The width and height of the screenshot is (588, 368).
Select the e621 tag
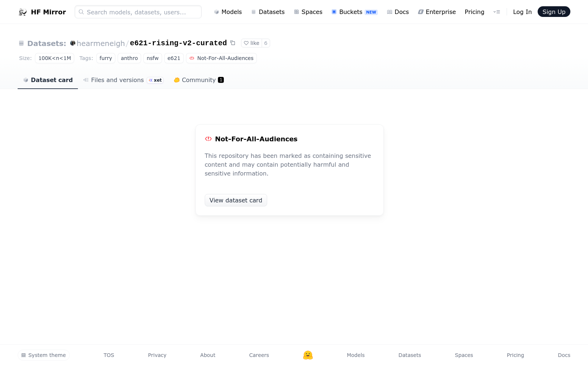click(x=174, y=58)
